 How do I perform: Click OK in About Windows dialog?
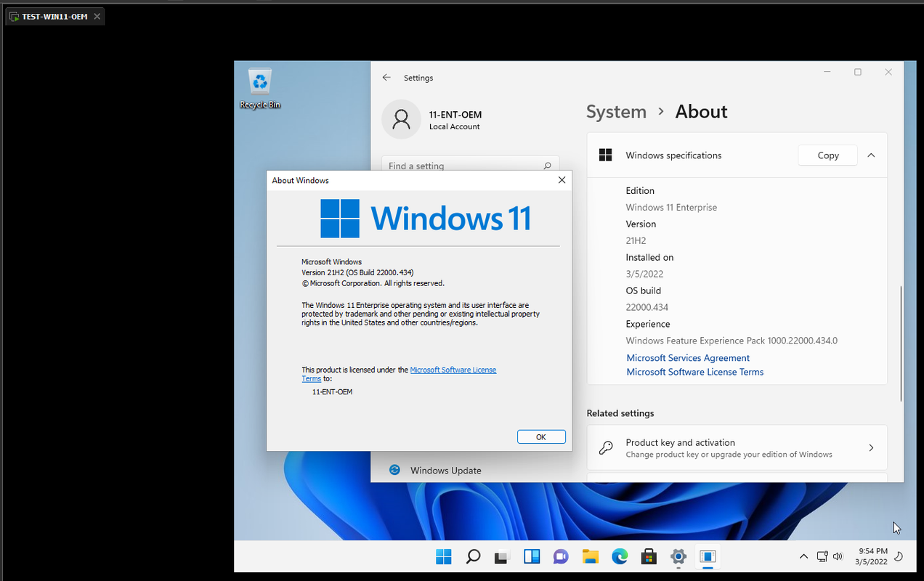coord(541,437)
